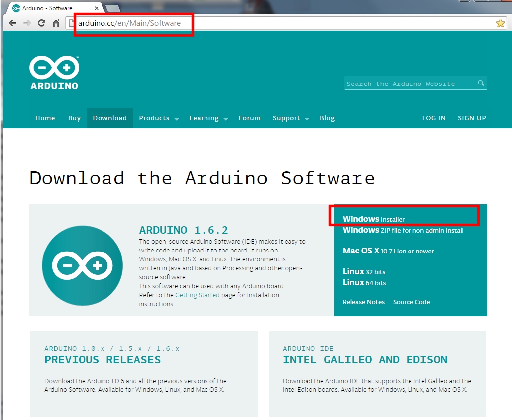Open the Buy menu item
This screenshot has width=512, height=420.
[x=75, y=118]
